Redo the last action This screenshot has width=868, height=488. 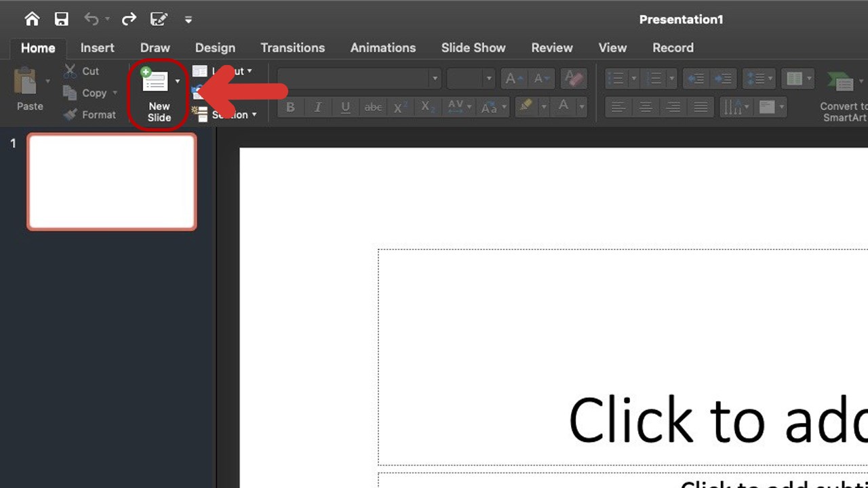129,19
